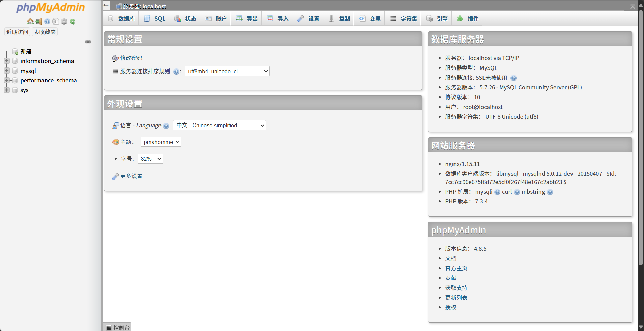Image resolution: width=644 pixels, height=331 pixels.
Task: Click help icon beside mysqli extension
Action: pos(497,192)
